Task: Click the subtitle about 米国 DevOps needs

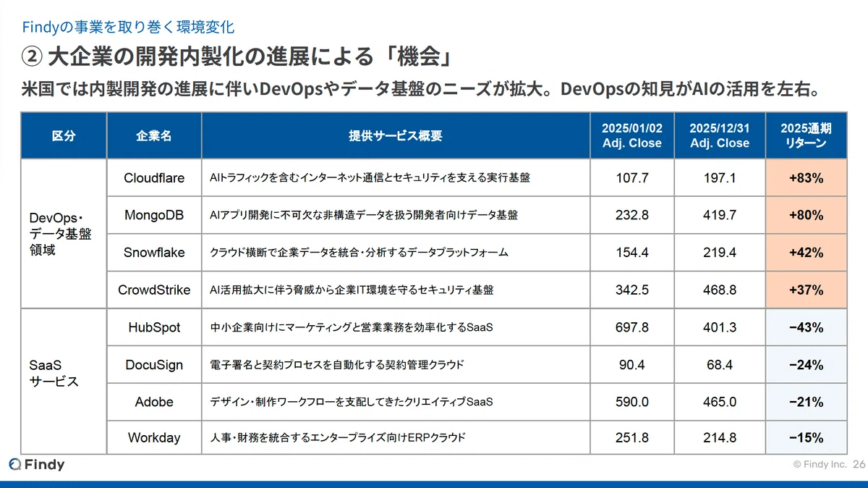Action: click(422, 91)
